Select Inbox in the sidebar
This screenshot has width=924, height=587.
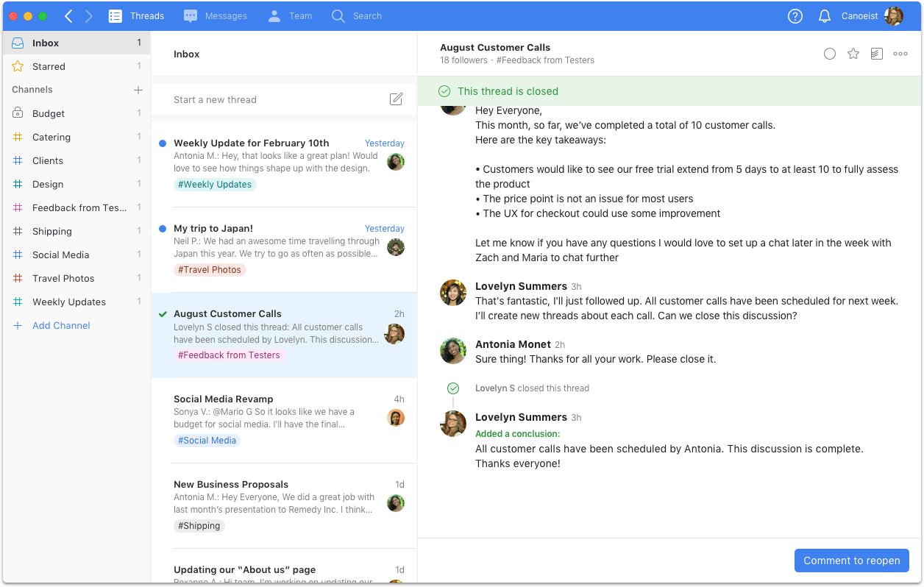(x=77, y=43)
